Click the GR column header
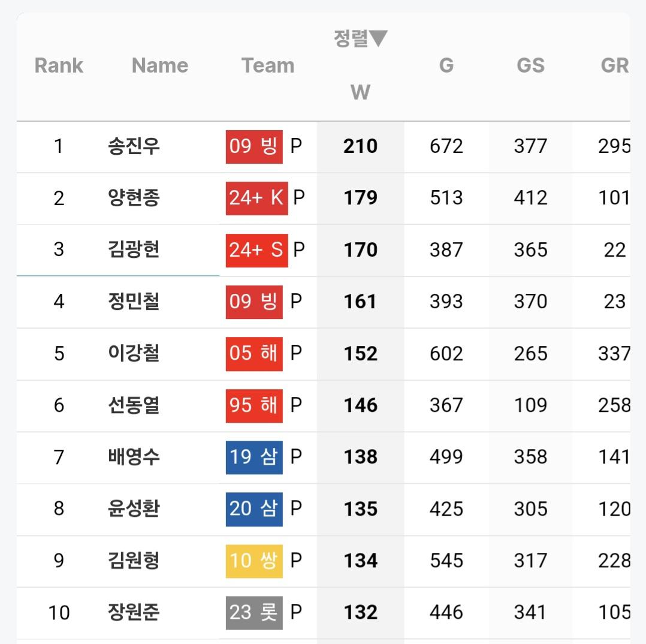Viewport: 646px width, 644px height. tap(614, 65)
